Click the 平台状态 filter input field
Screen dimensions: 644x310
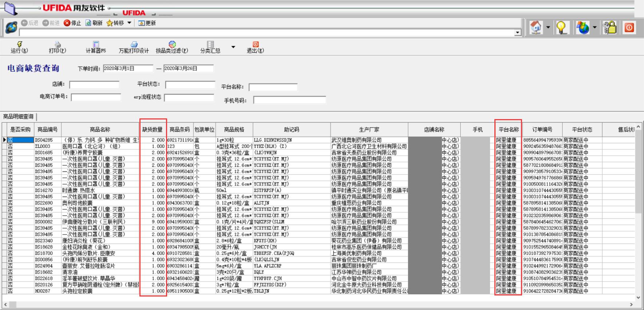click(190, 85)
